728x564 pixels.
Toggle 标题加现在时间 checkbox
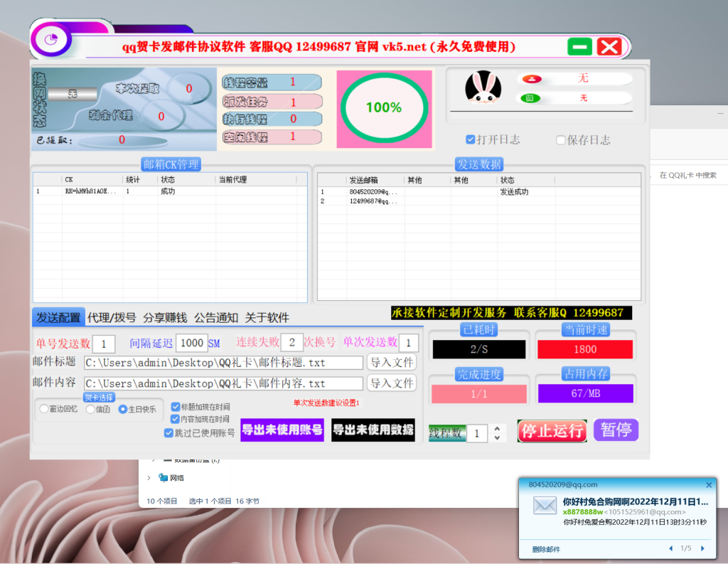coord(175,407)
